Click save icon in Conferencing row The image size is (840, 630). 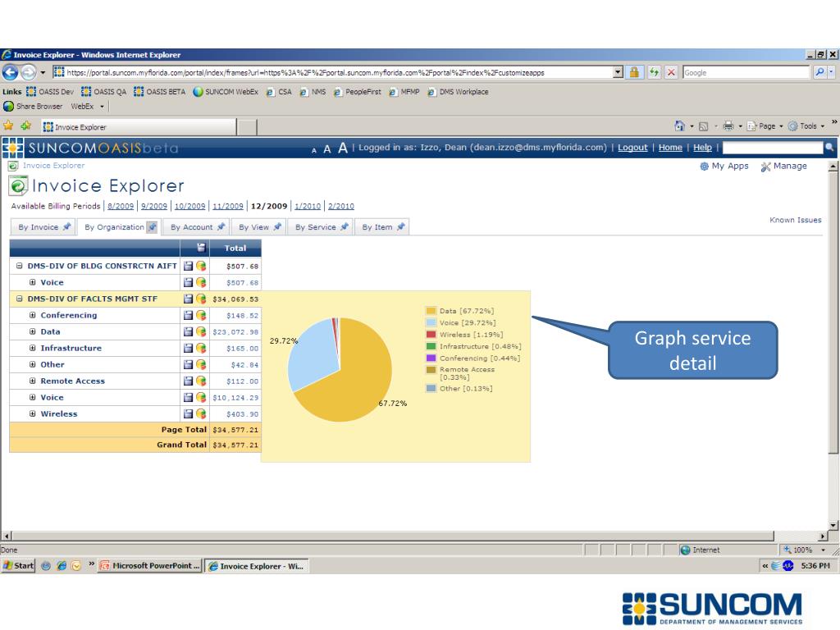coord(188,315)
